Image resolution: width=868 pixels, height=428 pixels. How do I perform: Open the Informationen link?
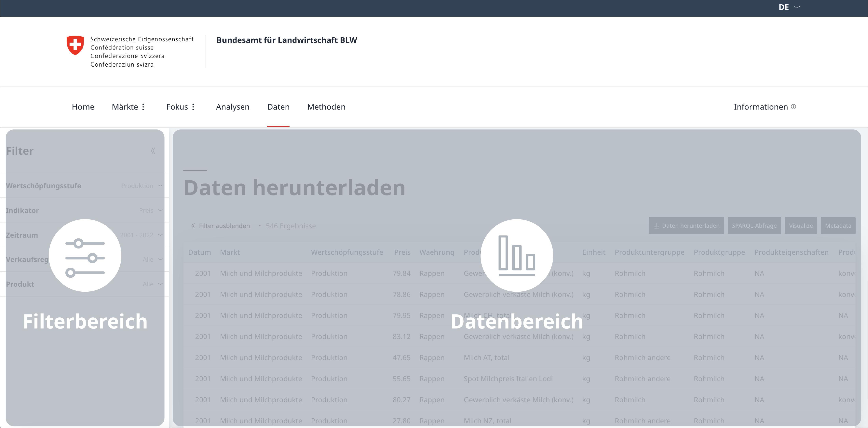click(761, 107)
